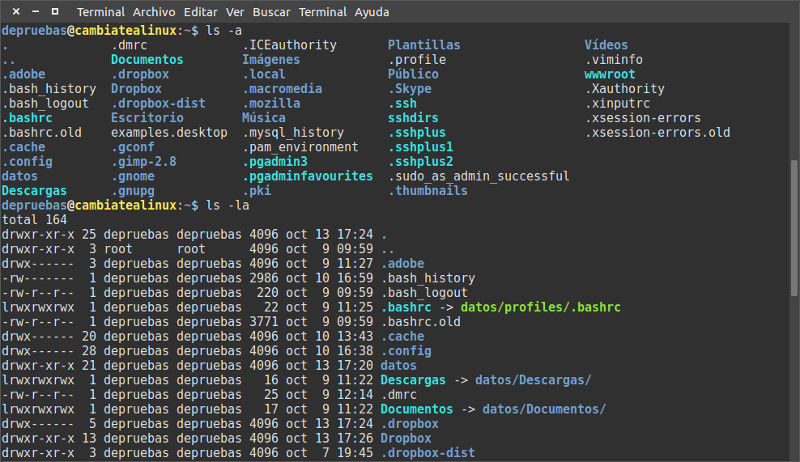The height and width of the screenshot is (462, 800).
Task: Minimize the terminal window
Action: point(35,11)
